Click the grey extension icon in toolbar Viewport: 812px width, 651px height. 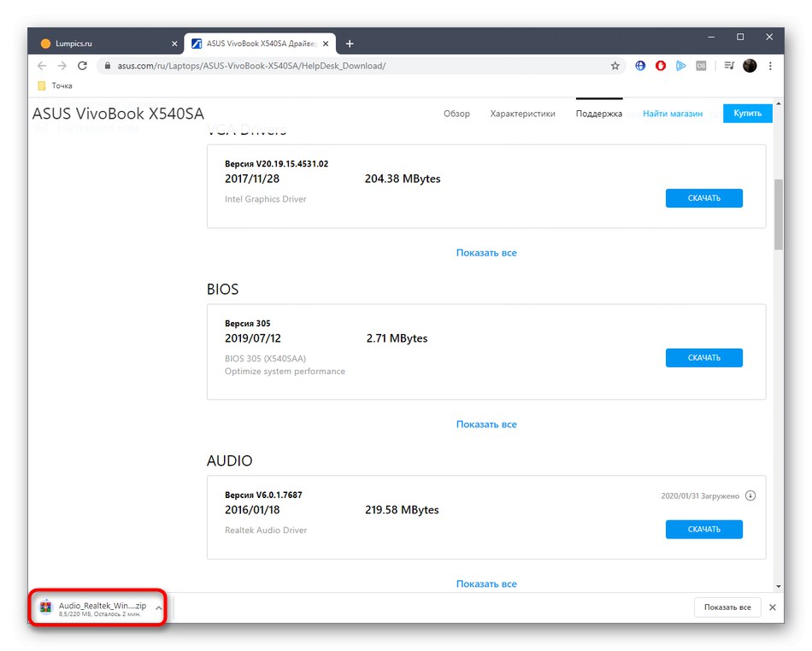coord(701,66)
